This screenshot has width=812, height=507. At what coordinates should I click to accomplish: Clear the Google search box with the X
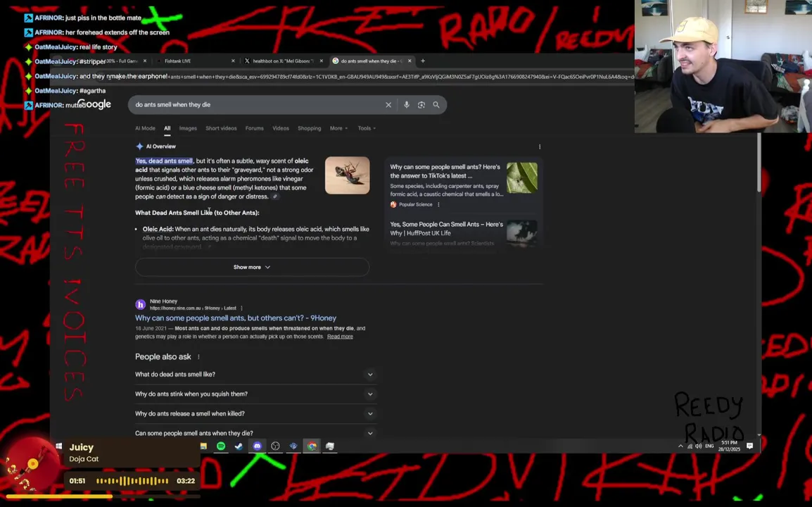388,105
